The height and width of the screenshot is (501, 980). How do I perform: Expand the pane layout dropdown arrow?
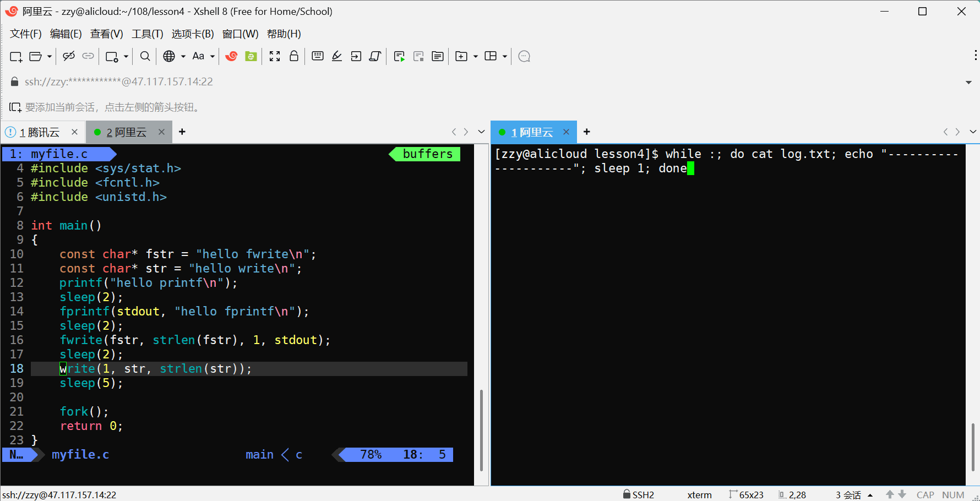(x=504, y=56)
